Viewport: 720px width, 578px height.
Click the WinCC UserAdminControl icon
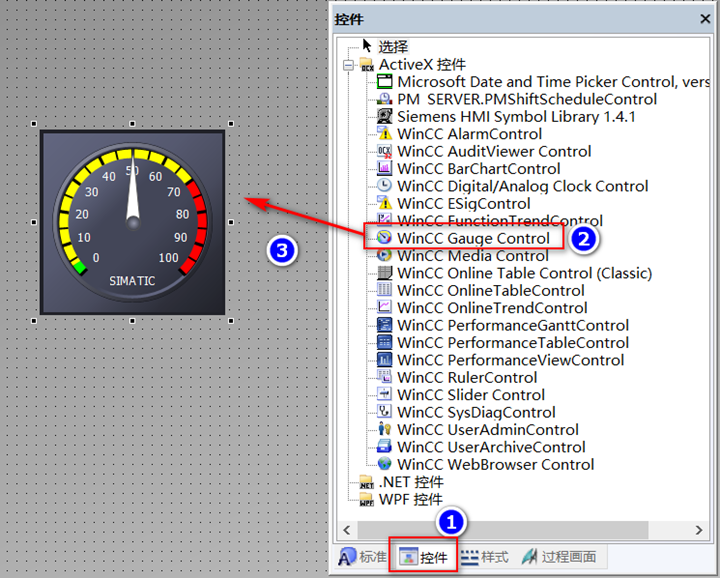384,429
